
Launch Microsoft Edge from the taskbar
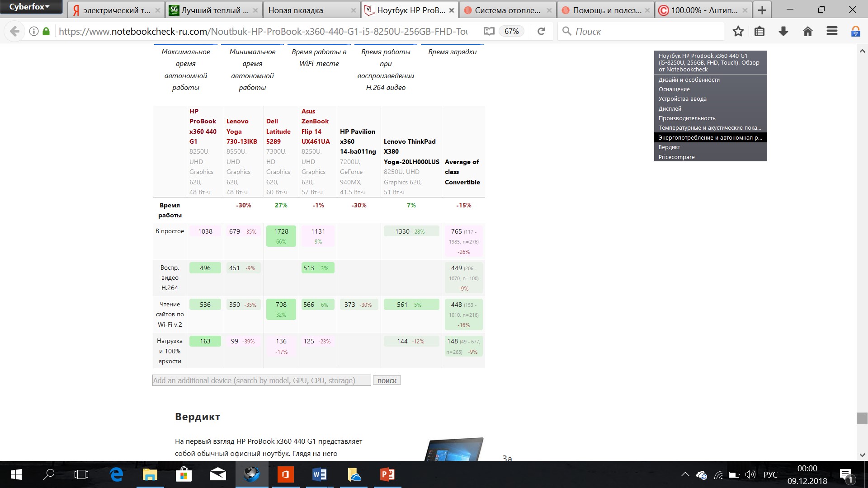[x=116, y=474]
